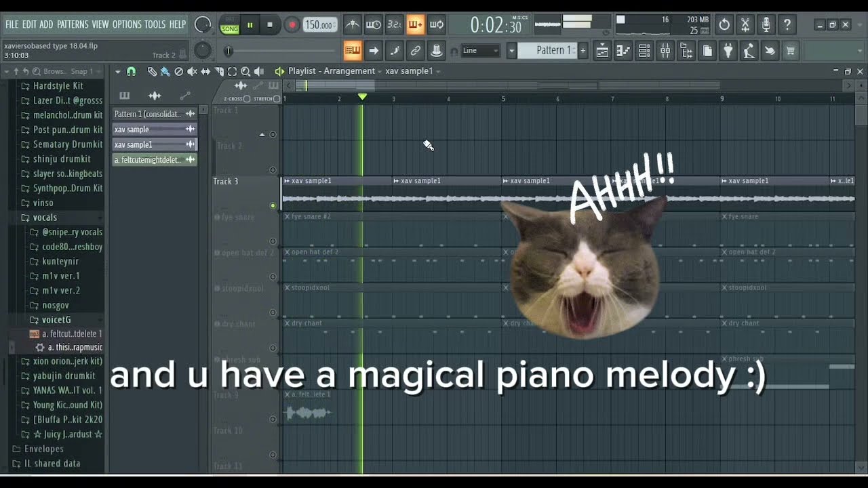Select Pattern 1 (consolidat.. in picker
Image resolution: width=868 pixels, height=488 pixels.
(154, 114)
